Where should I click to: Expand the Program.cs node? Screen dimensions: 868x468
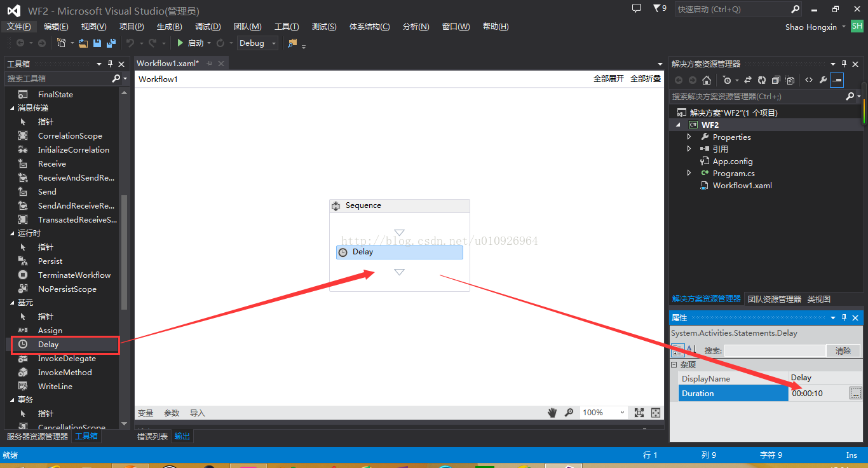point(689,173)
